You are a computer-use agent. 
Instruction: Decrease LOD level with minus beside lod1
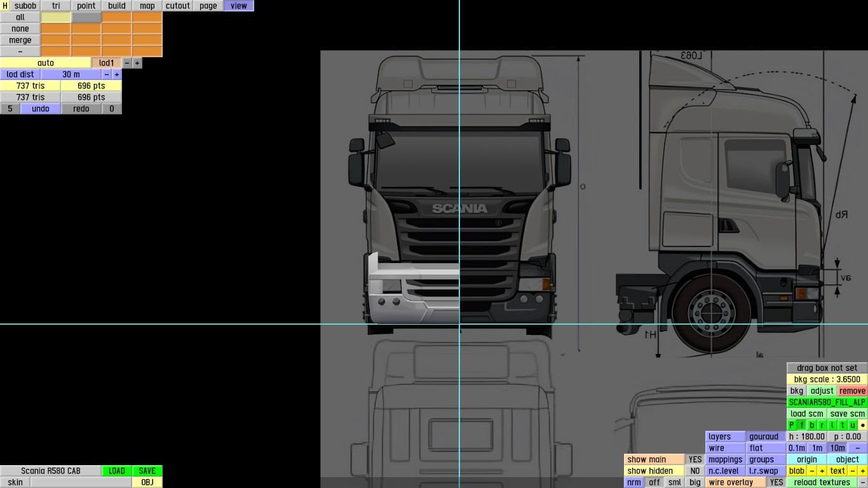127,63
